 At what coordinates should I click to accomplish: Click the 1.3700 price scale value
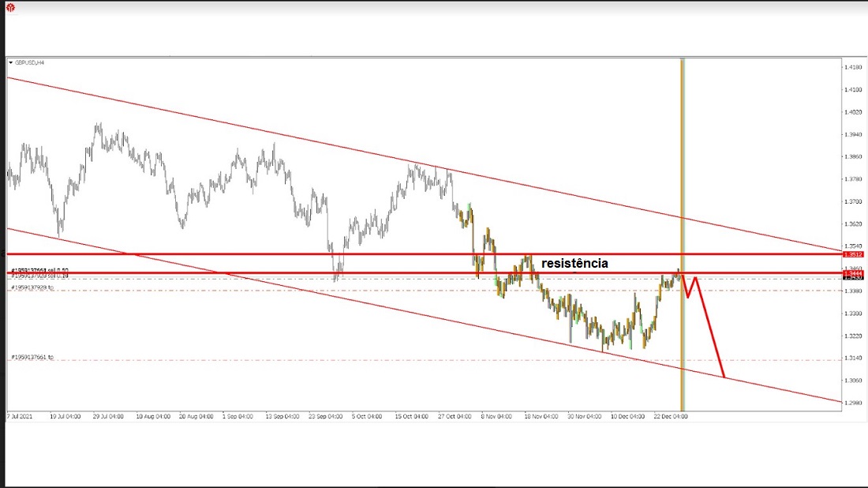[853, 201]
